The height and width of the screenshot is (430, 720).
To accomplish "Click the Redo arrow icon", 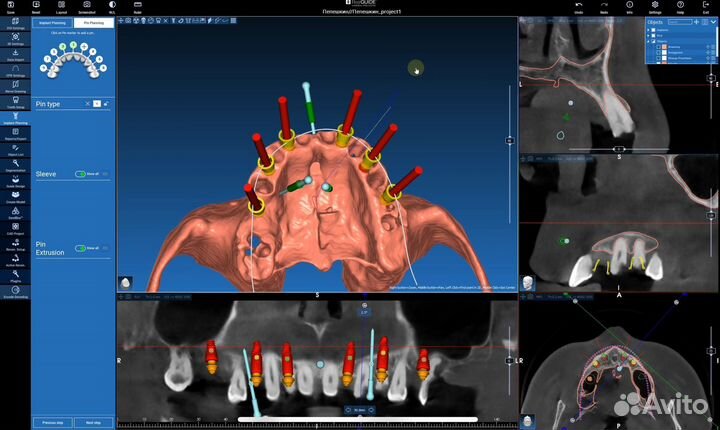I will pyautogui.click(x=605, y=7).
